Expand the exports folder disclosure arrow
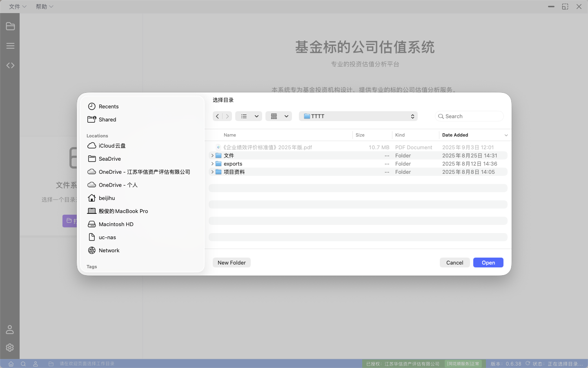The width and height of the screenshot is (588, 368). pos(212,164)
